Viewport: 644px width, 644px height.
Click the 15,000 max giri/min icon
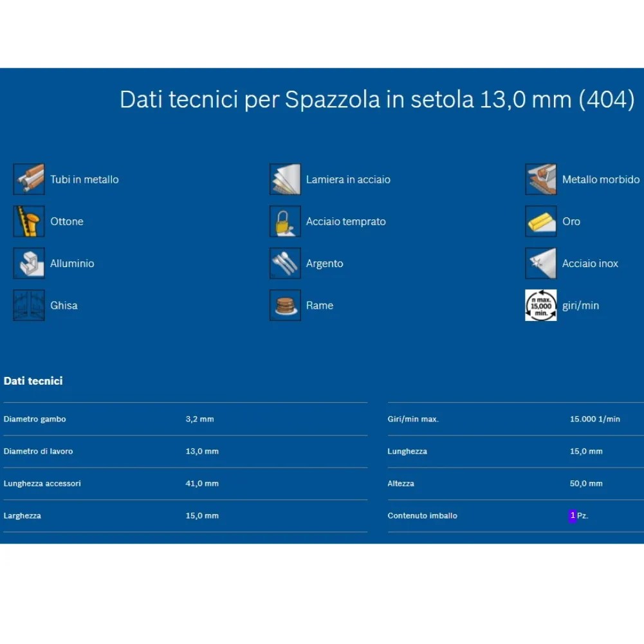pos(541,306)
